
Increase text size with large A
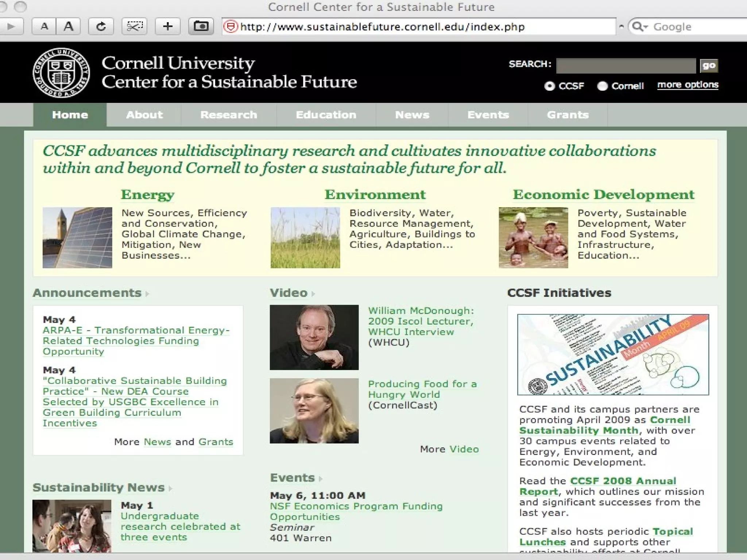pyautogui.click(x=68, y=27)
